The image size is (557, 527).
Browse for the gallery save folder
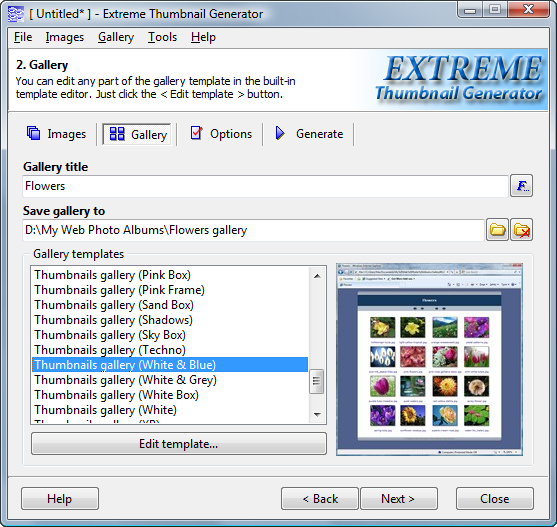coord(497,230)
